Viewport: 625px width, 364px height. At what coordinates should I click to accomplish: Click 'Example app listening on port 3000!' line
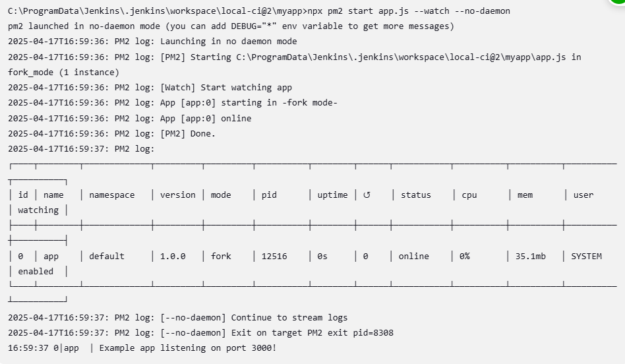coord(142,348)
